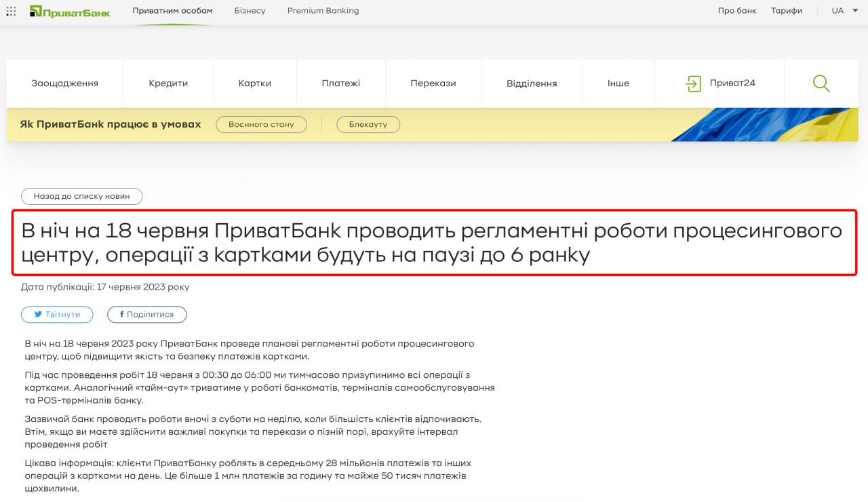Open the apps grid menu icon
The width and height of the screenshot is (868, 502).
coord(11,11)
